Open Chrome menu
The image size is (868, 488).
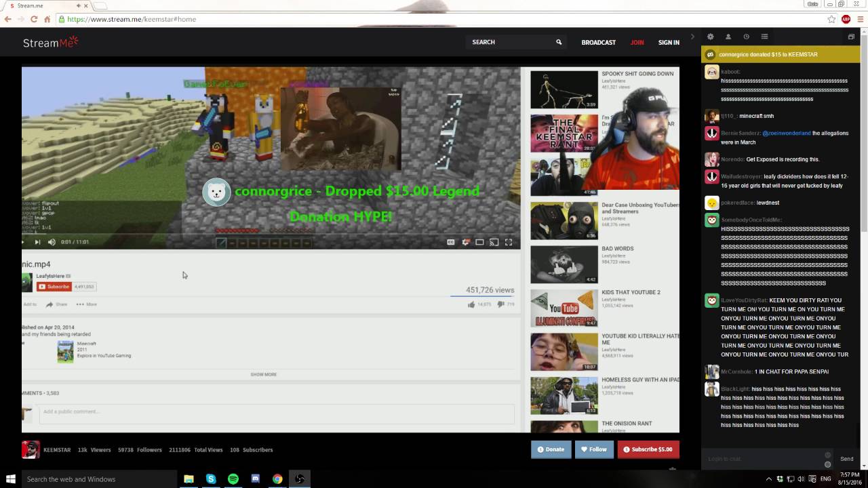(x=860, y=19)
